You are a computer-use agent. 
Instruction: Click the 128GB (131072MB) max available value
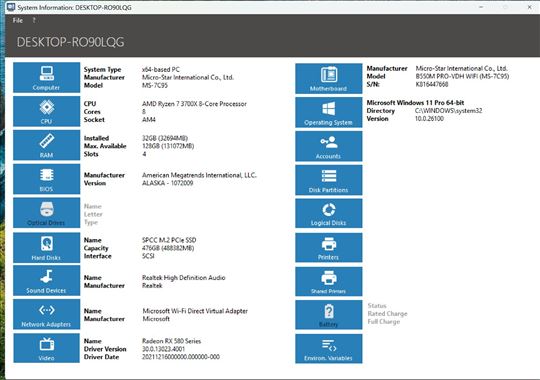click(x=168, y=146)
